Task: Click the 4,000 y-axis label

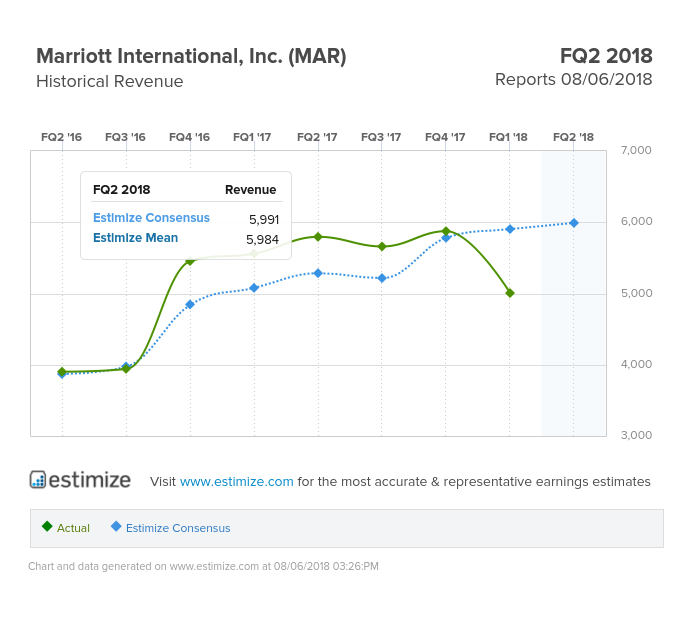Action: pyautogui.click(x=637, y=364)
